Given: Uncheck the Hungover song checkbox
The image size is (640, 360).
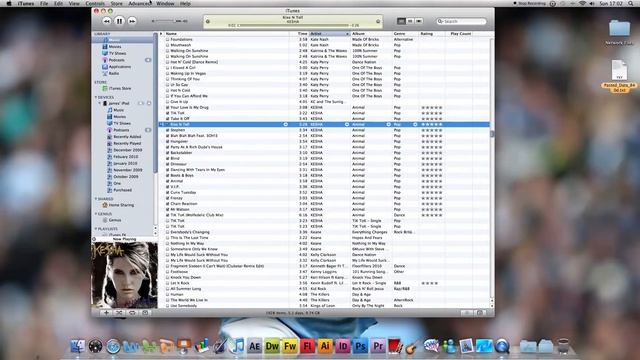Looking at the screenshot, I should click(167, 141).
